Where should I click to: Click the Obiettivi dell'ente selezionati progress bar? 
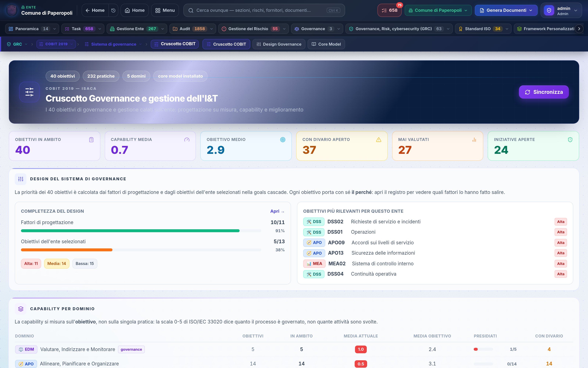[141, 250]
